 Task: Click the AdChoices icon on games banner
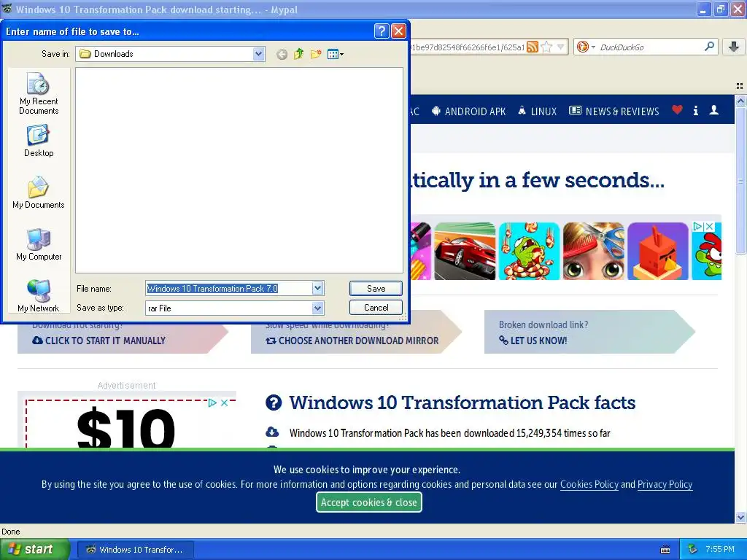point(698,227)
